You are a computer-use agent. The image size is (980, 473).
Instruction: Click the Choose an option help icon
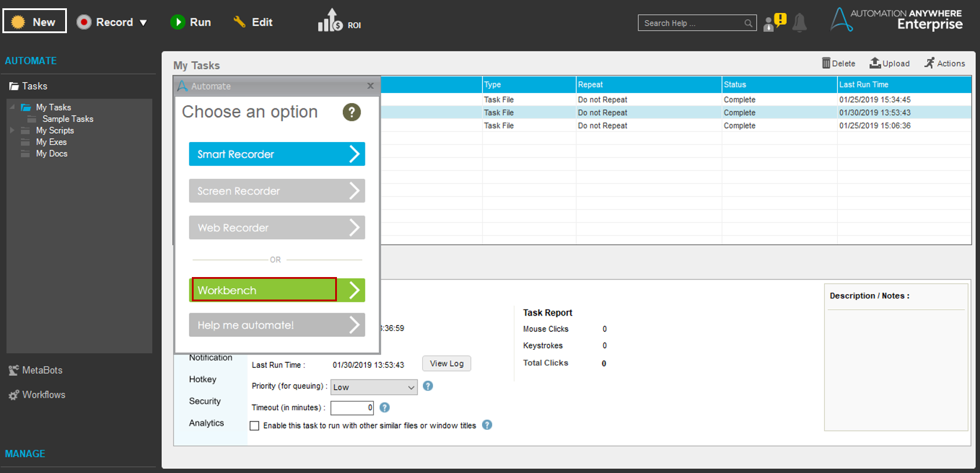352,112
